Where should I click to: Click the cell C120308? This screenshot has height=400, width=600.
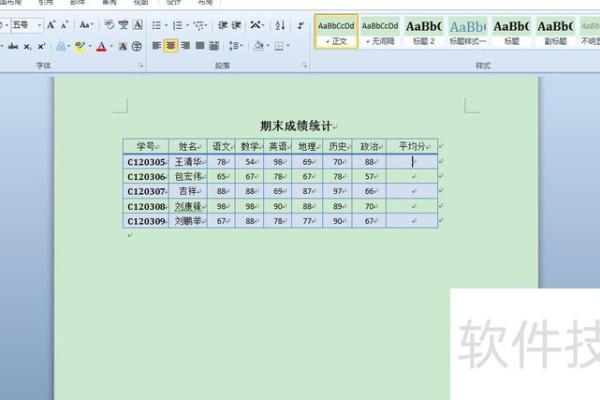[146, 206]
